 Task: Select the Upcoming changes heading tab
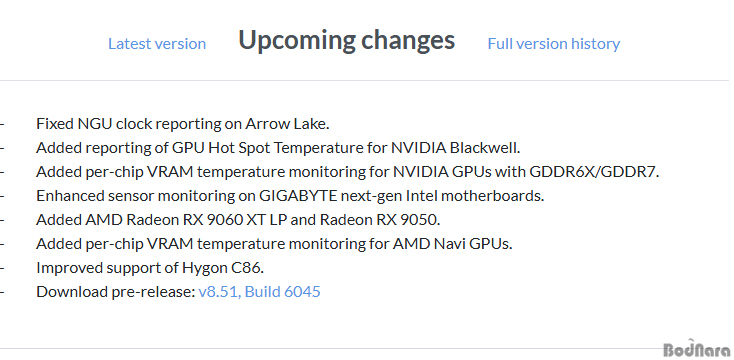click(346, 40)
